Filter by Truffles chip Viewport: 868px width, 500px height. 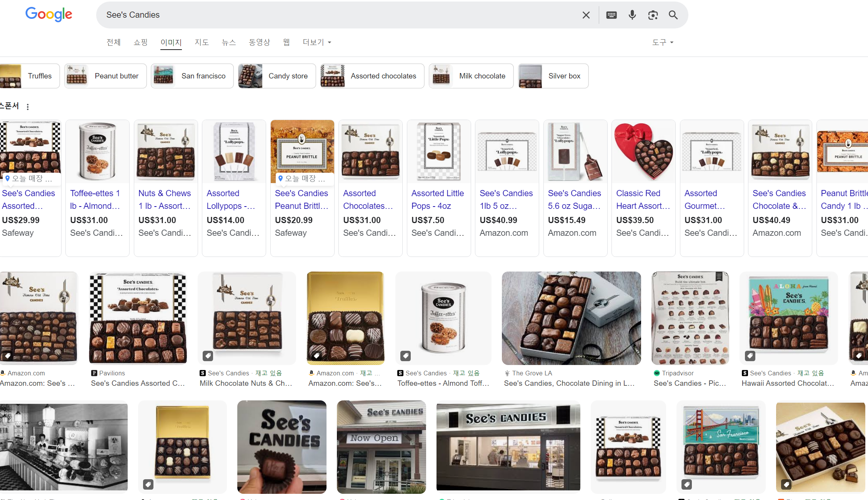pos(30,76)
